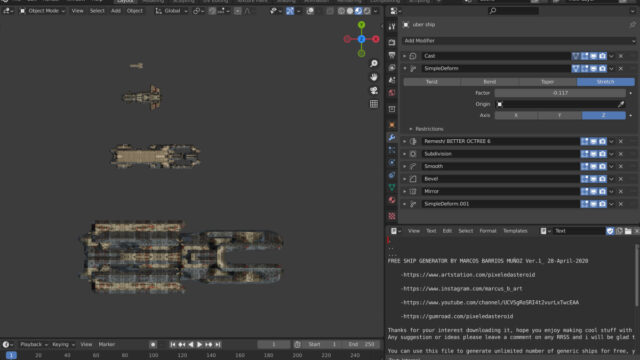Remove the Mirror modifier
The height and width of the screenshot is (360, 640).
tap(621, 191)
